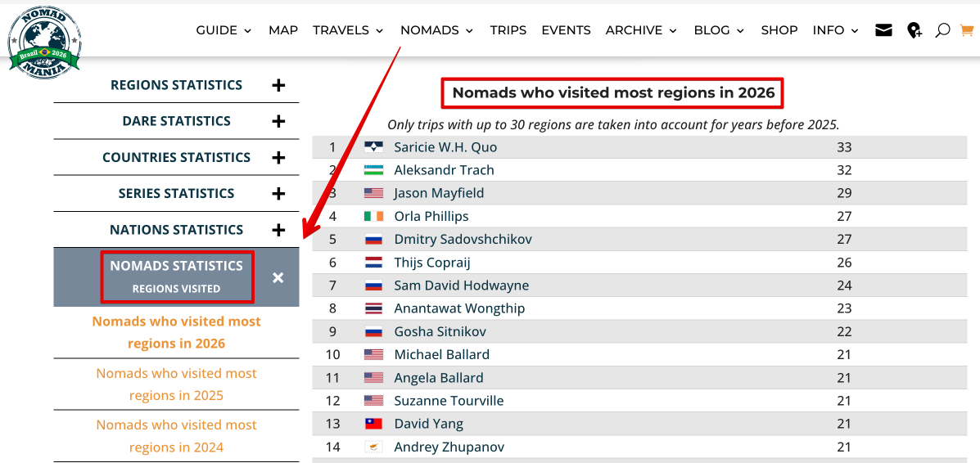Open Nomads who visited most regions in 2025
Viewport: 980px width, 463px height.
pyautogui.click(x=177, y=384)
